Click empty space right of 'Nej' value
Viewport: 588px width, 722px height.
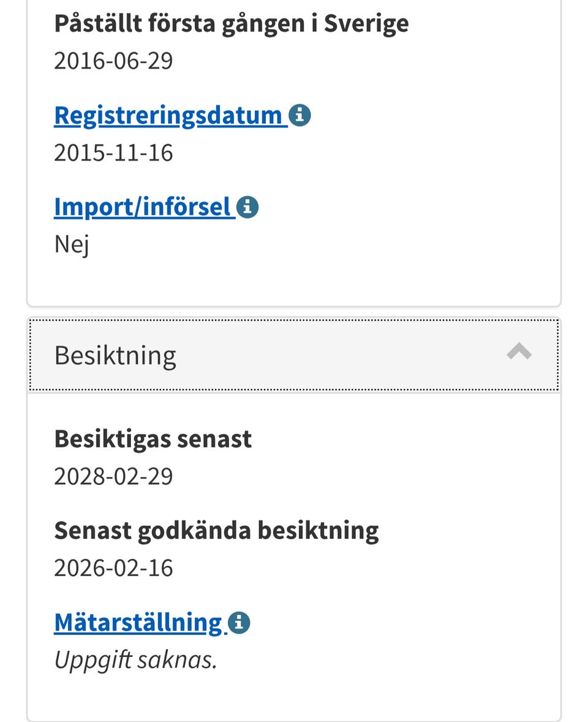(306, 245)
